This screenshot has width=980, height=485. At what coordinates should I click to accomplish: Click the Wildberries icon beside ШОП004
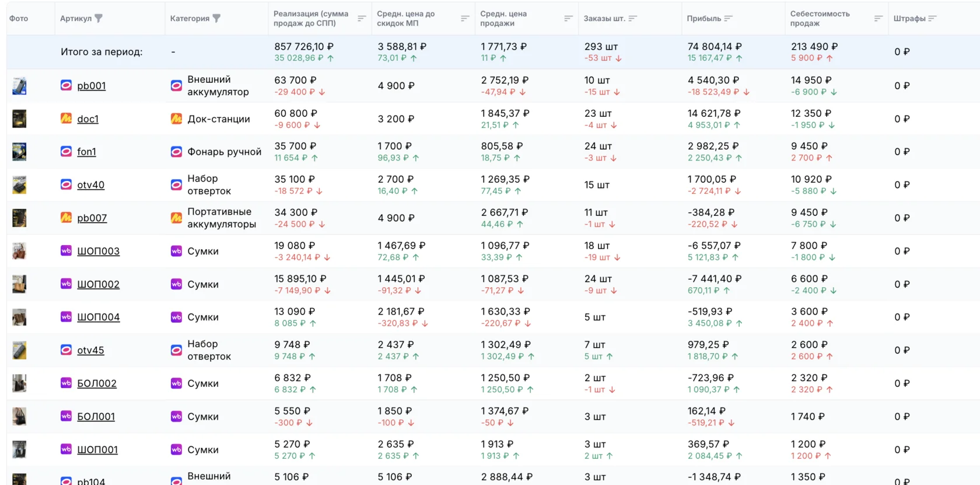[66, 317]
